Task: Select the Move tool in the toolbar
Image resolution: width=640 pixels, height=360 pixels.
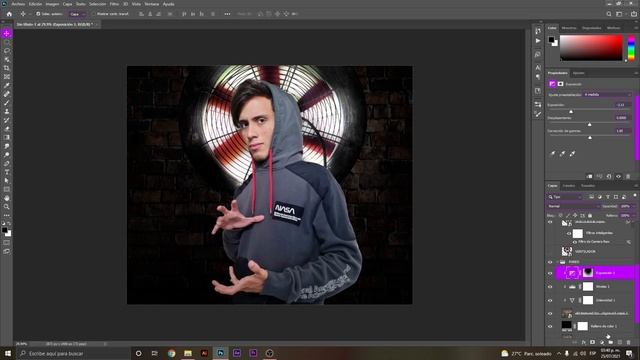Action: coord(7,33)
